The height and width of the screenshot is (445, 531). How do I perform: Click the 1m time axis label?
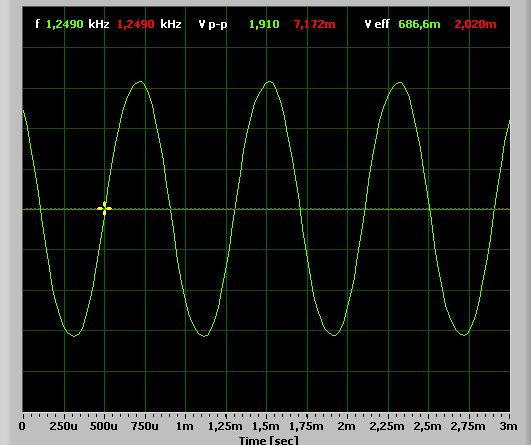click(185, 426)
